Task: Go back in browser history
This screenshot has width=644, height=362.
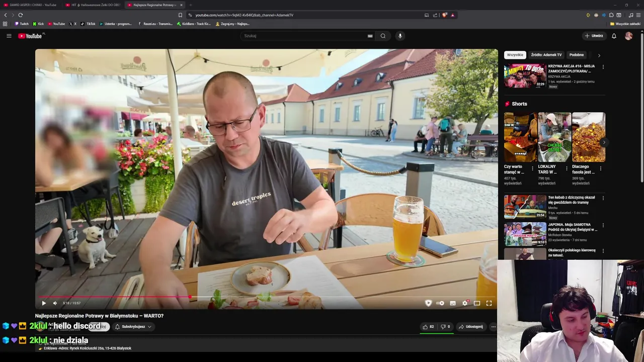Action: tap(6, 15)
